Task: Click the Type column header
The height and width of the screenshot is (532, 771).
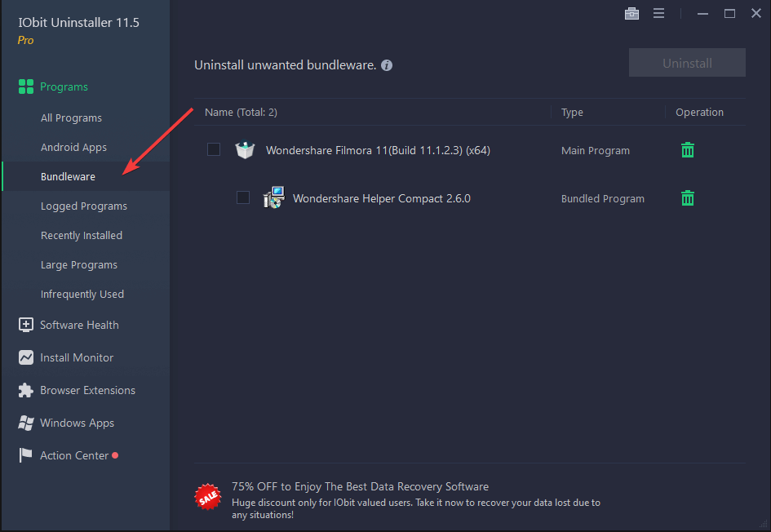Action: click(x=572, y=113)
